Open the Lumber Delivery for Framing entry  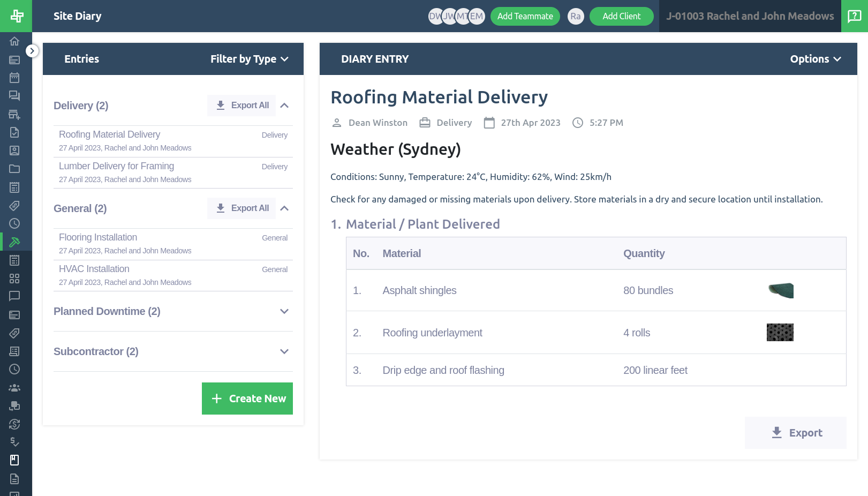click(116, 166)
